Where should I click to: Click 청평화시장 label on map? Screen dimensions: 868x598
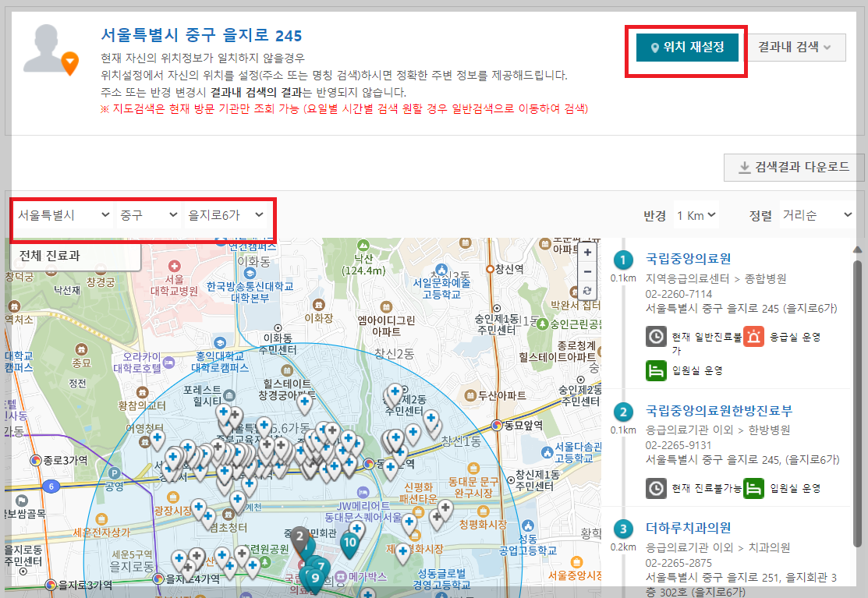[483, 525]
